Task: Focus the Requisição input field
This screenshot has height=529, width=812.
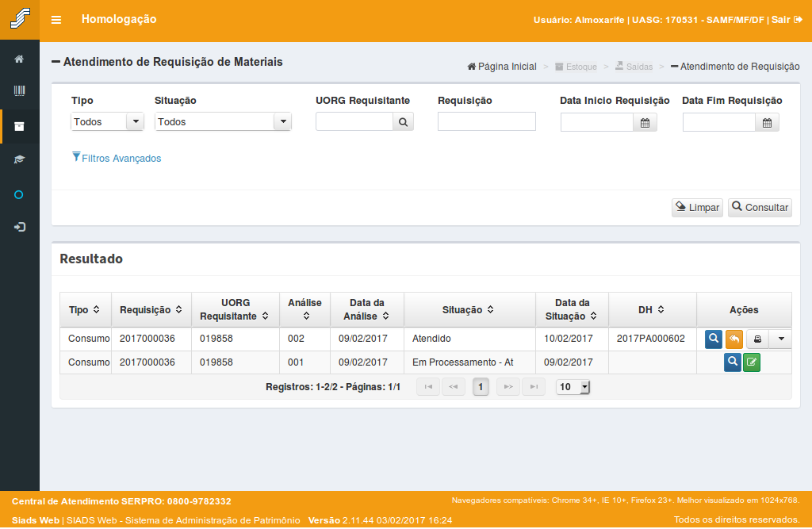Action: [x=487, y=122]
